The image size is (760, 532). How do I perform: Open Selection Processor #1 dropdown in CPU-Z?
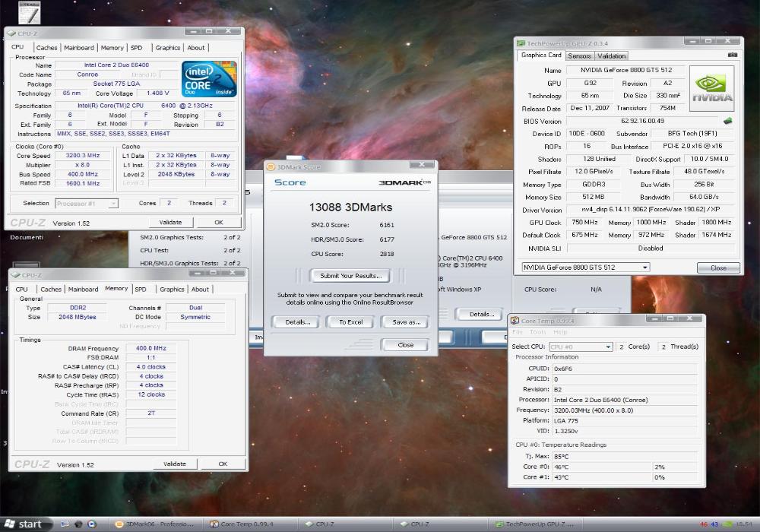(x=113, y=204)
